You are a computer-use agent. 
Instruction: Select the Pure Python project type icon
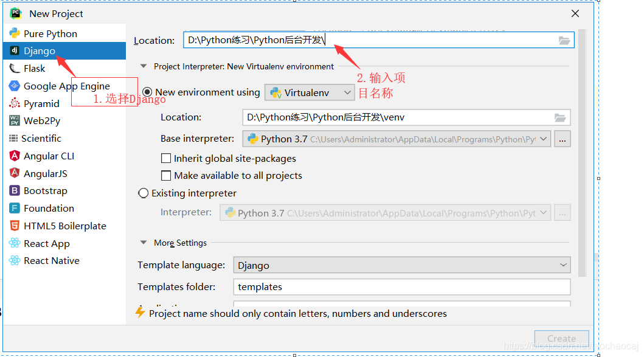pyautogui.click(x=15, y=33)
